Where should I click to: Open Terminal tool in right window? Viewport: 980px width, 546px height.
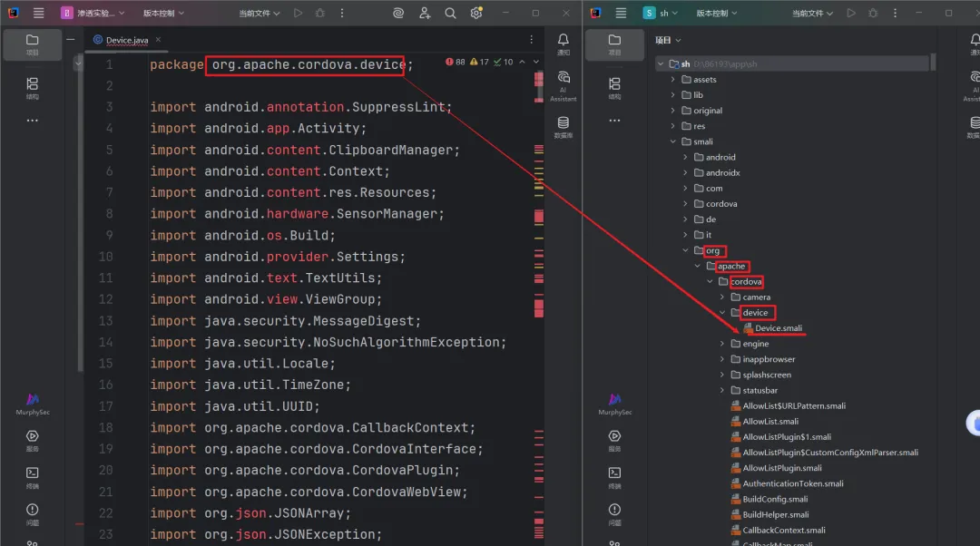(x=615, y=477)
